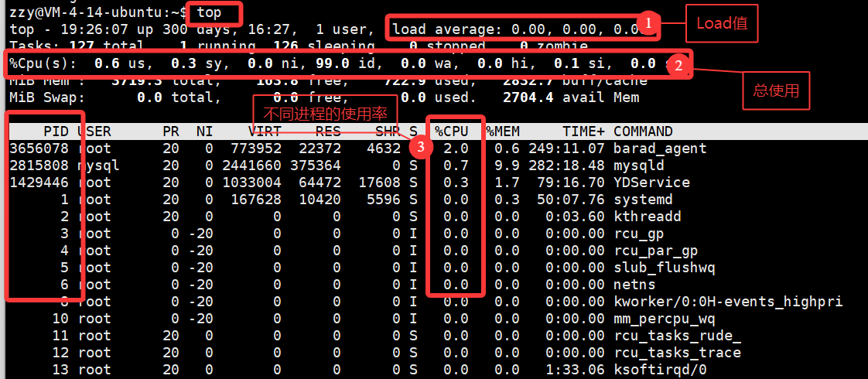This screenshot has width=868, height=379.
Task: Click the SHR column header
Action: (388, 131)
